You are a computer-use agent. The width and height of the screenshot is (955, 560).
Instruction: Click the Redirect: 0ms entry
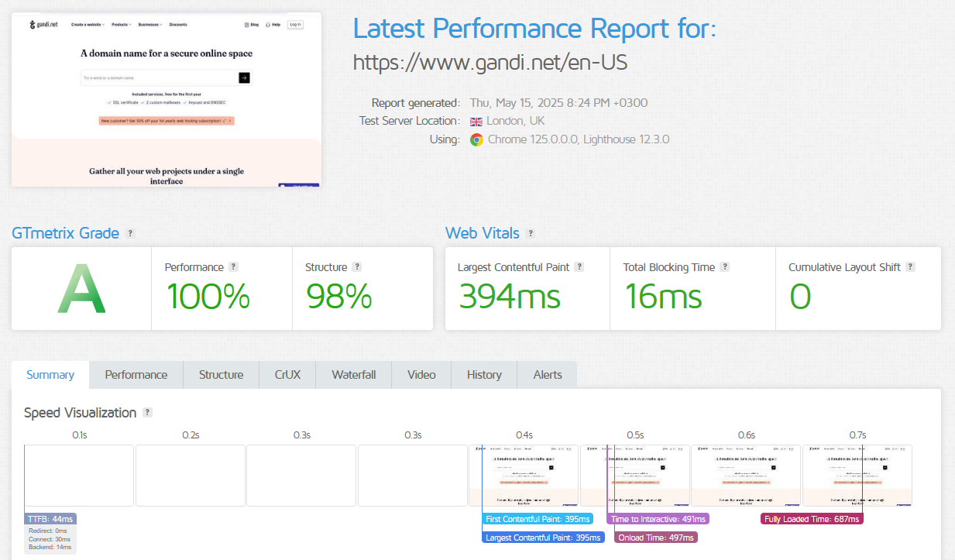point(49,531)
